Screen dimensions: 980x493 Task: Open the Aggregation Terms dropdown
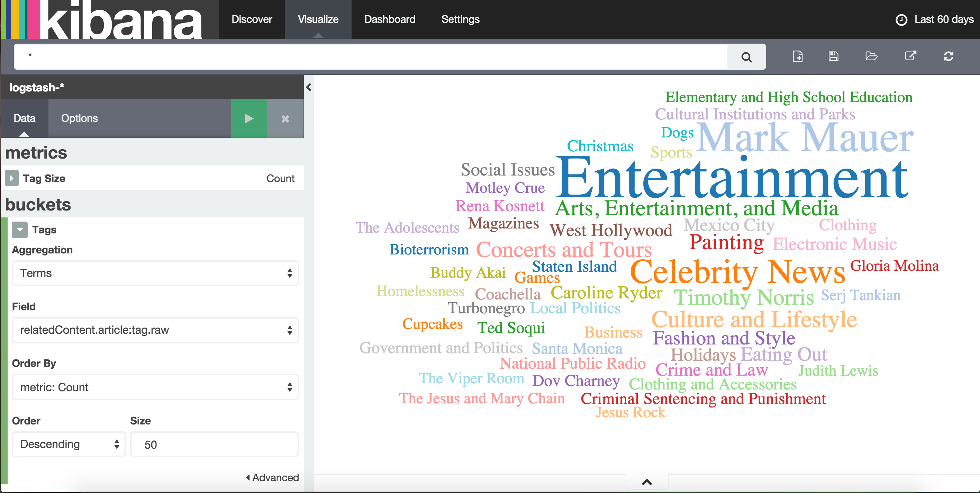155,273
